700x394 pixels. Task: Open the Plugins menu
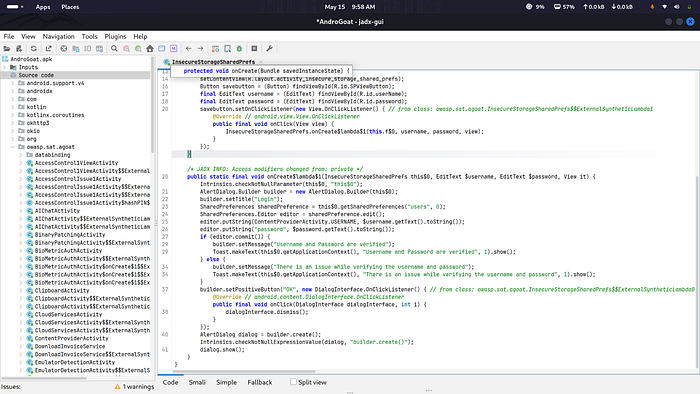coord(115,37)
